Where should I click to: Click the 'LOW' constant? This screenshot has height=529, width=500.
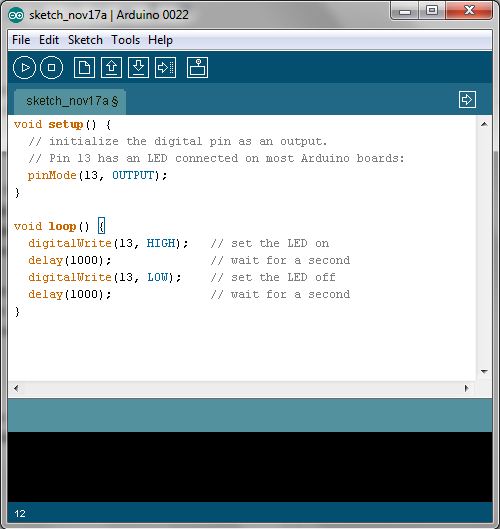coord(158,277)
